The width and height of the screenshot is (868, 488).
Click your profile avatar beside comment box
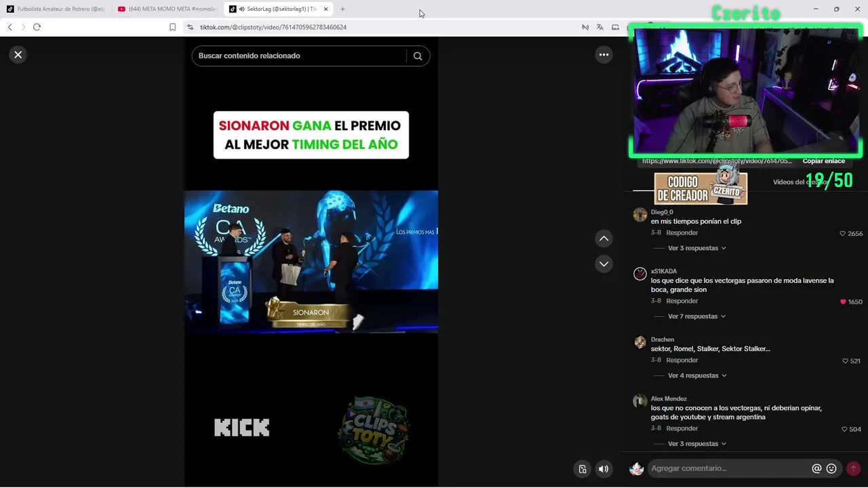coord(636,469)
